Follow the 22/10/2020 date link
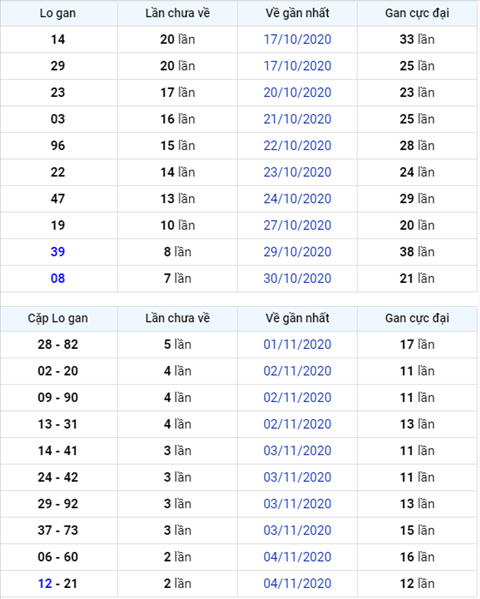The width and height of the screenshot is (480, 599). tap(297, 146)
